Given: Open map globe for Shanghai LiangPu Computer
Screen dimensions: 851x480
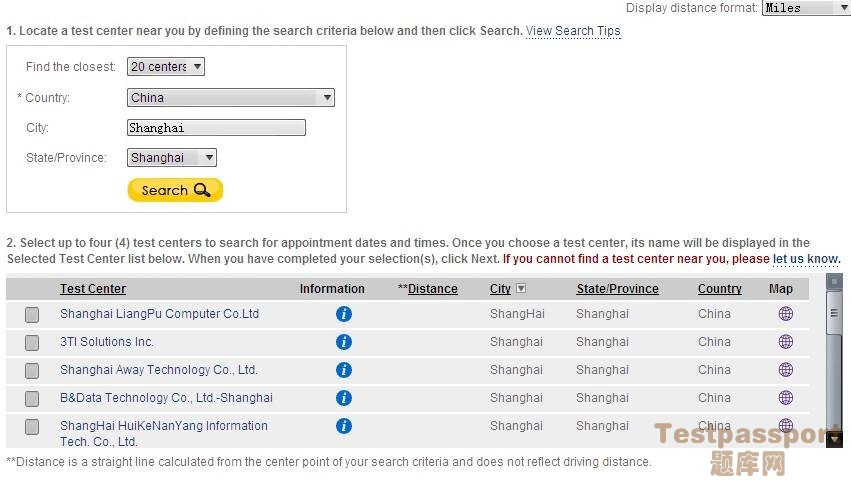Looking at the screenshot, I should point(785,314).
